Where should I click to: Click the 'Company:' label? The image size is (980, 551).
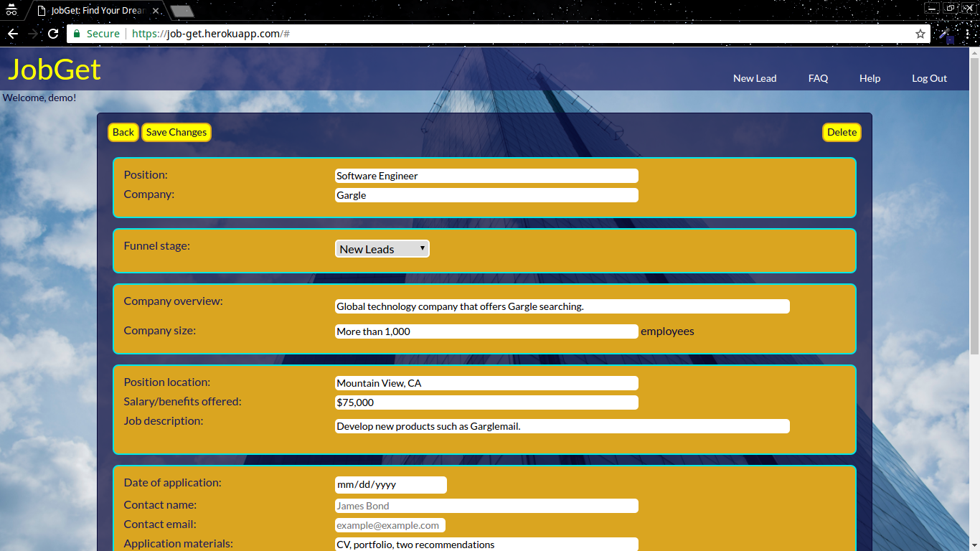coord(149,194)
